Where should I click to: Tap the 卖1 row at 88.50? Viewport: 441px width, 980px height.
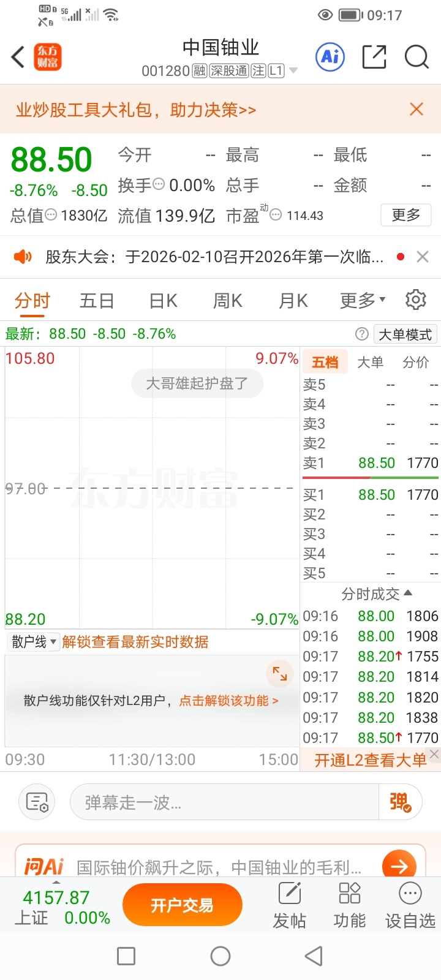(371, 463)
